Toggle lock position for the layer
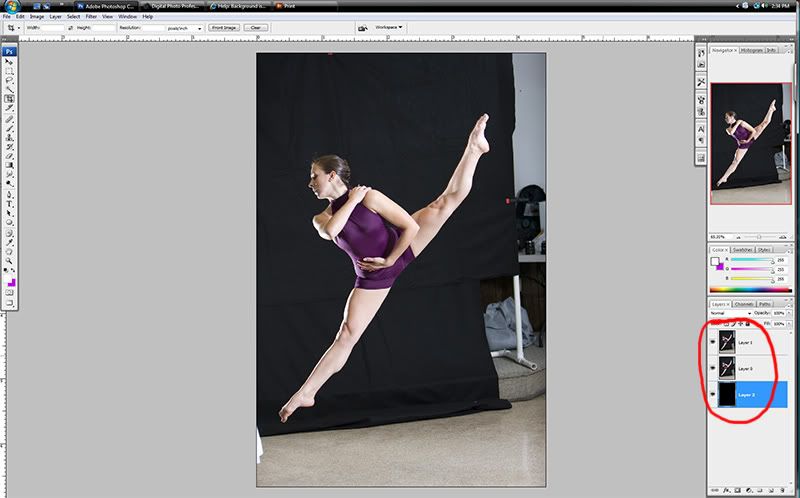Image resolution: width=800 pixels, height=498 pixels. click(740, 324)
